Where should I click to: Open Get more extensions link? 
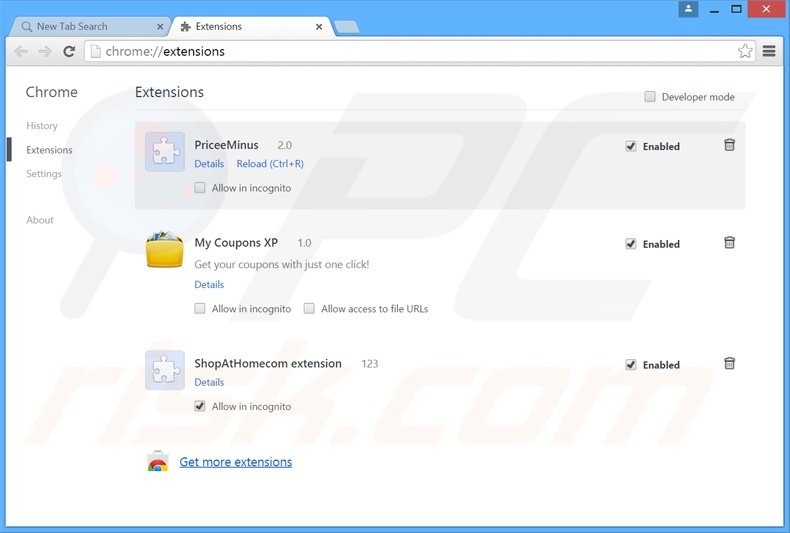tap(235, 462)
